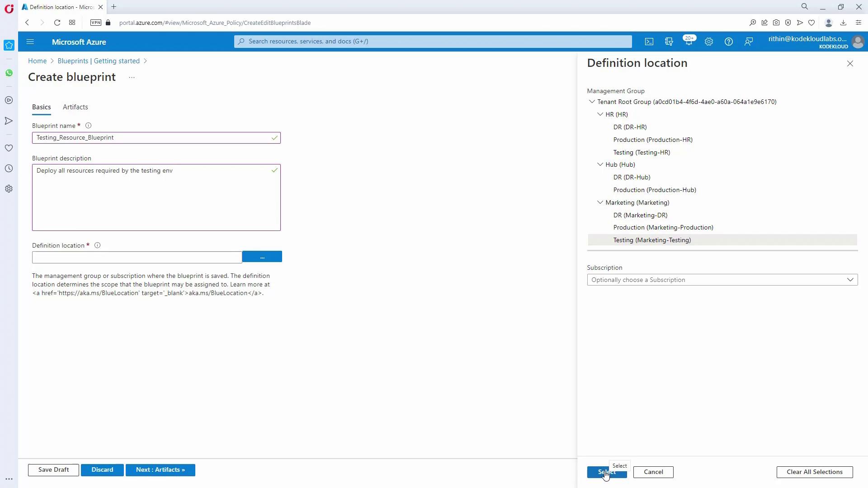Select the Basics tab
868x488 pixels.
point(41,107)
